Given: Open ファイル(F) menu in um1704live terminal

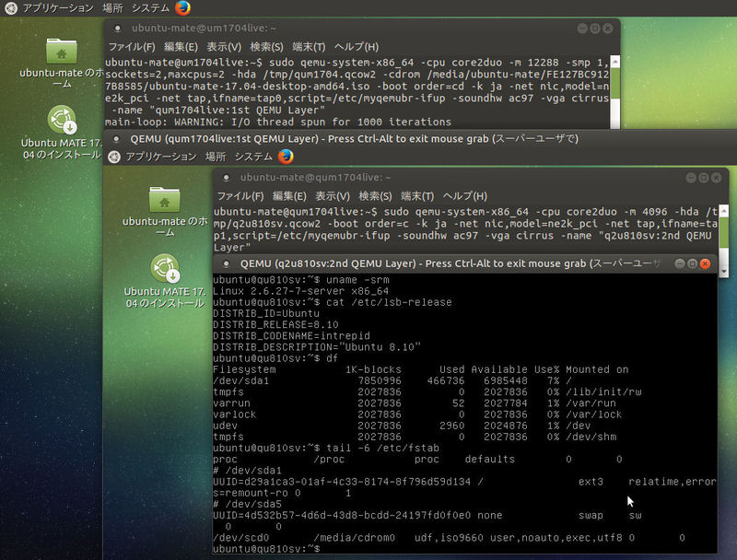Looking at the screenshot, I should tap(132, 47).
